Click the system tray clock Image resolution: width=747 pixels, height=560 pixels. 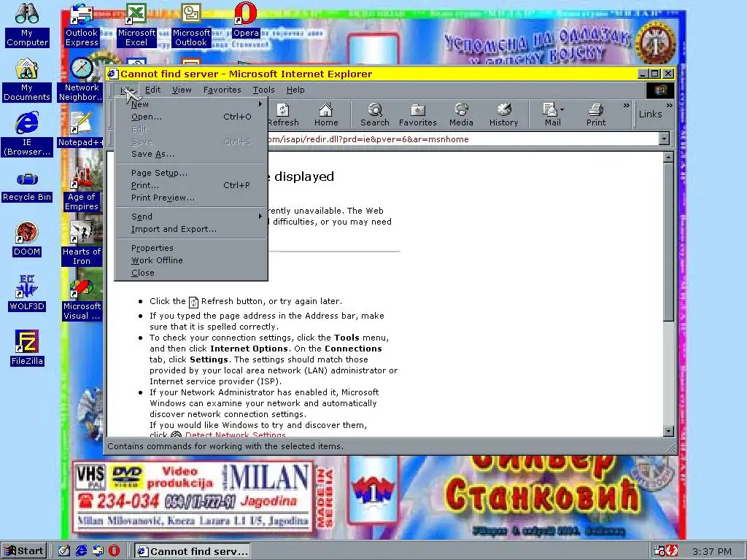pyautogui.click(x=712, y=551)
